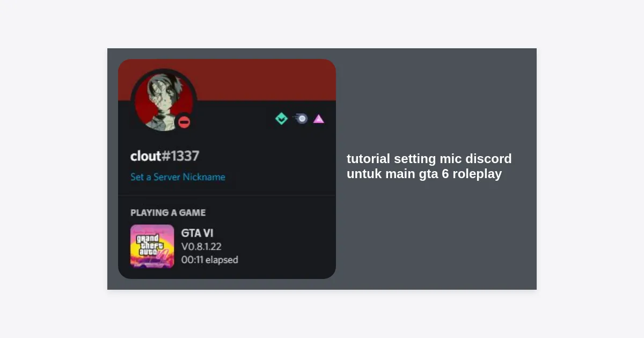Open the GTA VI game cover art

click(152, 246)
